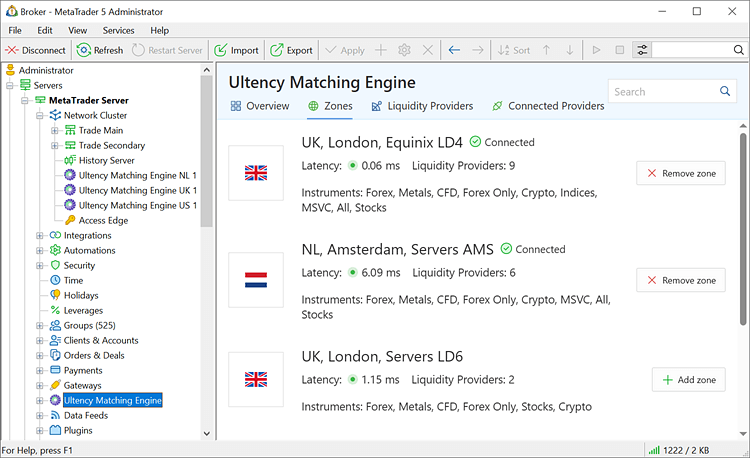
Task: Open History Server in the tree
Action: [x=106, y=160]
